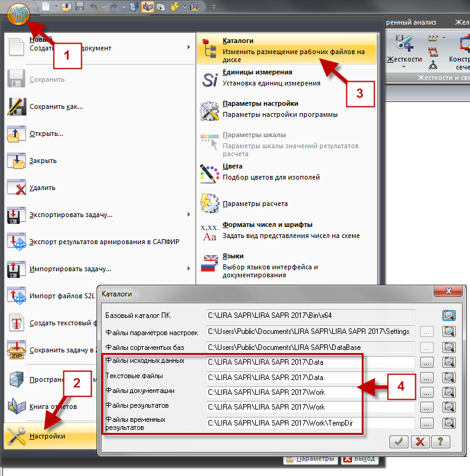The width and height of the screenshot is (470, 476).
Task: Open help with green question mark button
Action: point(440,441)
